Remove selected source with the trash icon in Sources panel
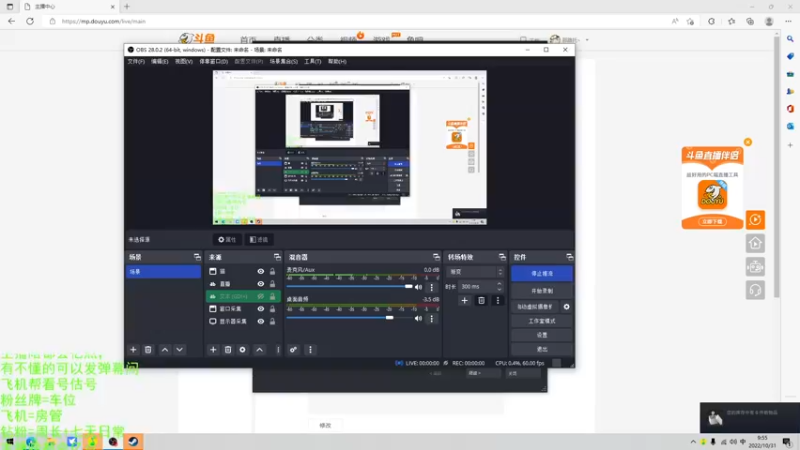 (x=228, y=349)
